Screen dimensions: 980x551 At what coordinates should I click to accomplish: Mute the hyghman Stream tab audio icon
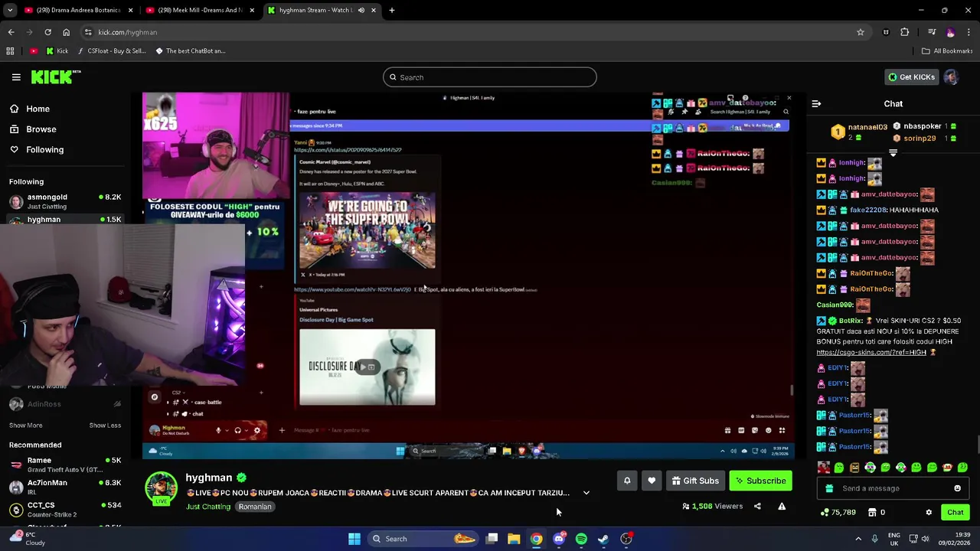coord(363,10)
